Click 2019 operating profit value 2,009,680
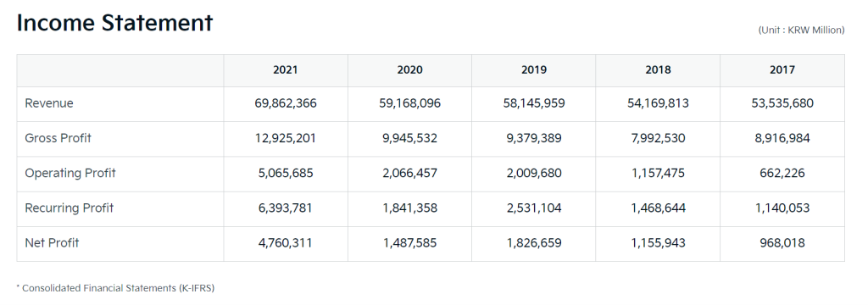Image resolution: width=868 pixels, height=305 pixels. click(534, 174)
